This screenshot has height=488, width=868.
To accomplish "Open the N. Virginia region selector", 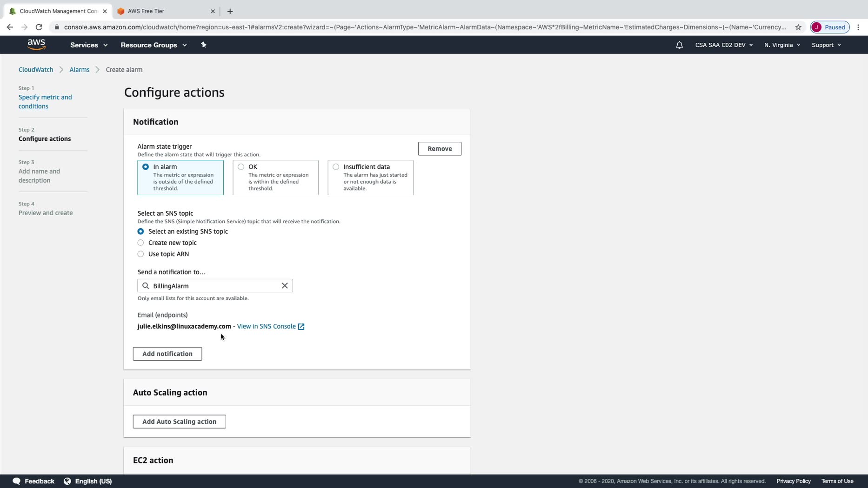I will click(782, 45).
